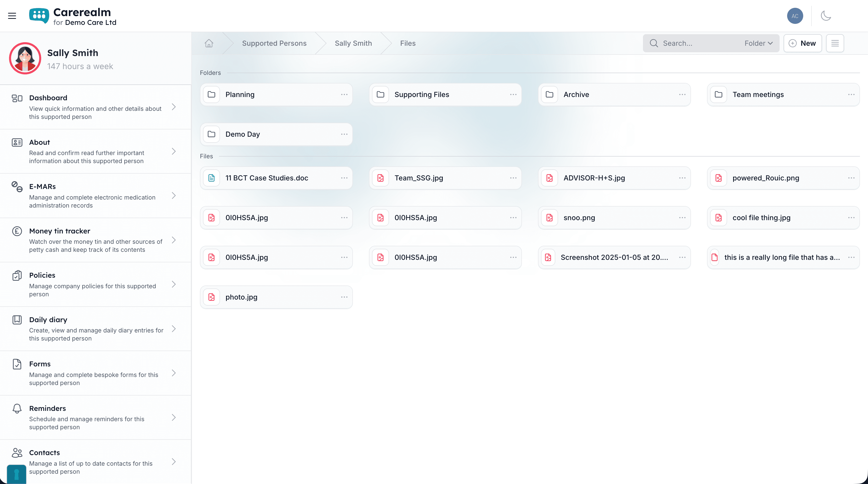Open Planning folder options menu
Screen dimensions: 868x484
(x=344, y=94)
